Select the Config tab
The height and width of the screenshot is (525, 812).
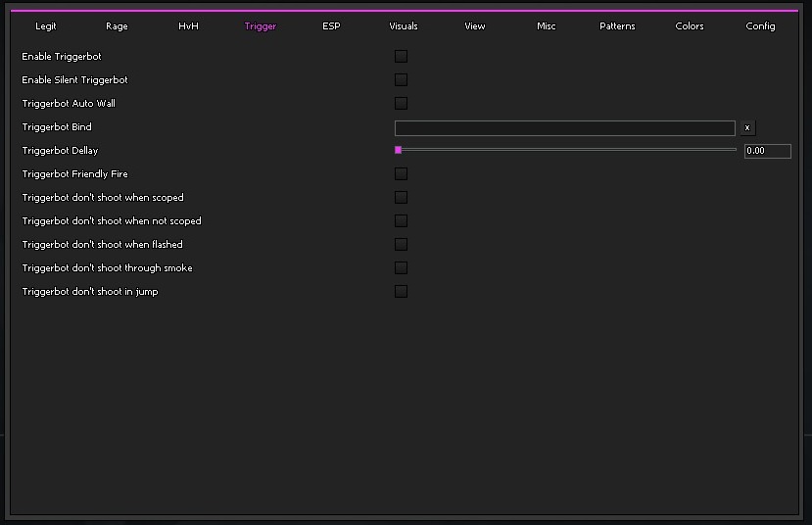(760, 26)
